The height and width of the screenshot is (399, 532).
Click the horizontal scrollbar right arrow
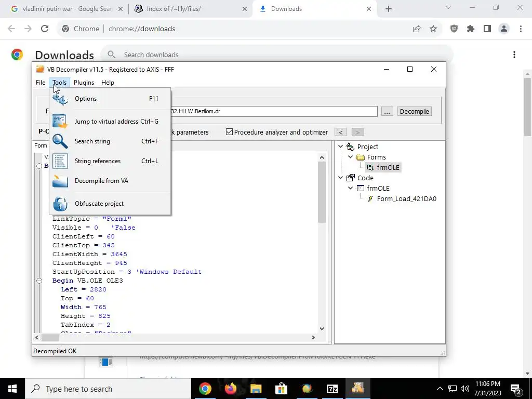[313, 337]
